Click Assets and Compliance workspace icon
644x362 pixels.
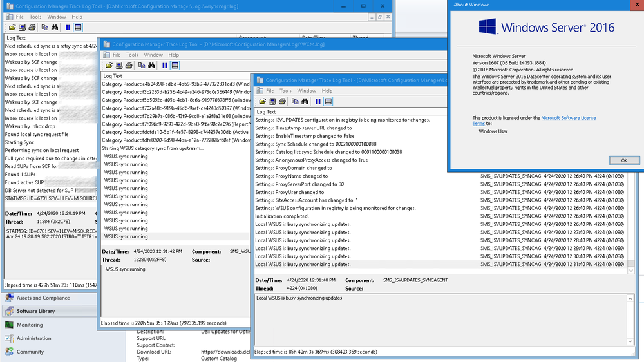point(9,298)
